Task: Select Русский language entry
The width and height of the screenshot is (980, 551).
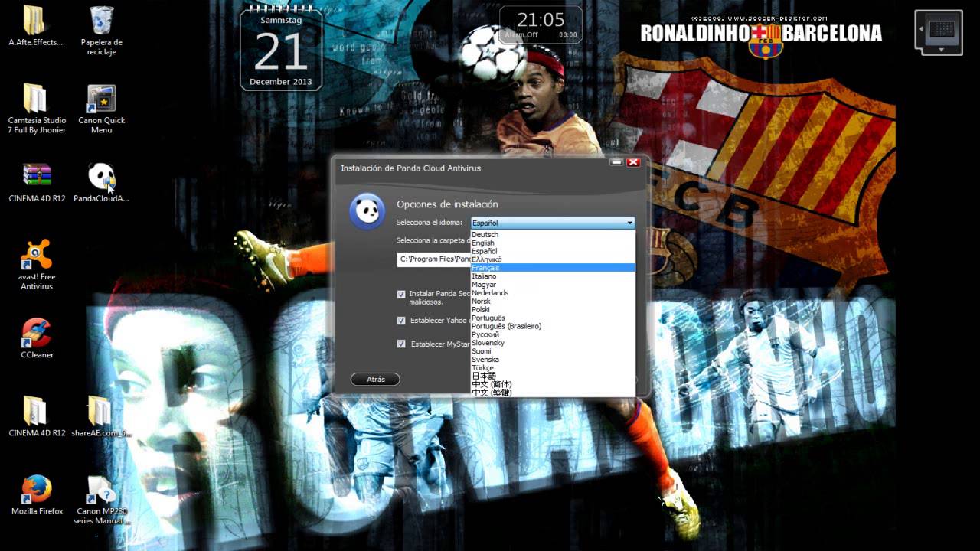Action: tap(553, 334)
